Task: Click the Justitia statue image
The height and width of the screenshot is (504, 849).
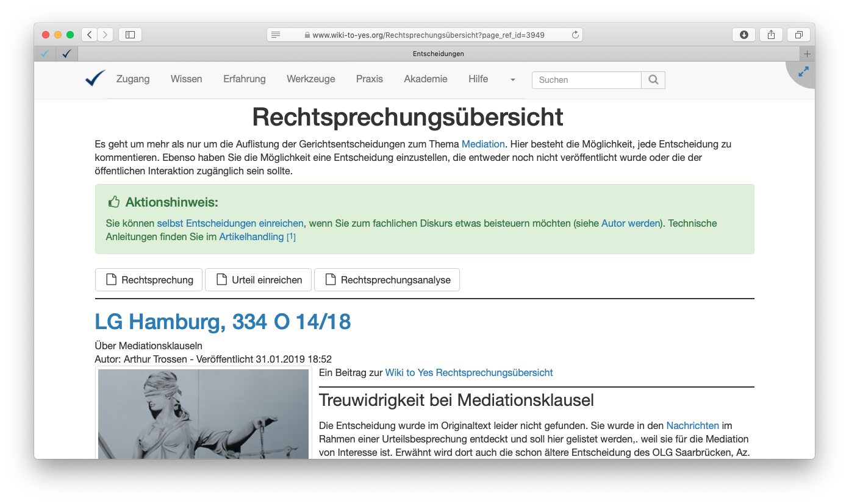Action: tap(203, 413)
